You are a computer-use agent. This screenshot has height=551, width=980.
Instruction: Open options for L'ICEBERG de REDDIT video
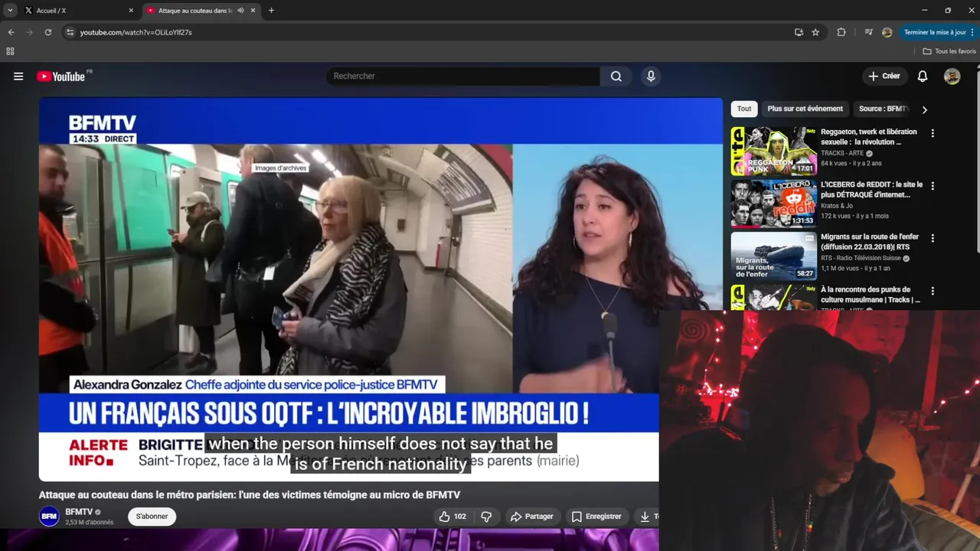point(933,186)
